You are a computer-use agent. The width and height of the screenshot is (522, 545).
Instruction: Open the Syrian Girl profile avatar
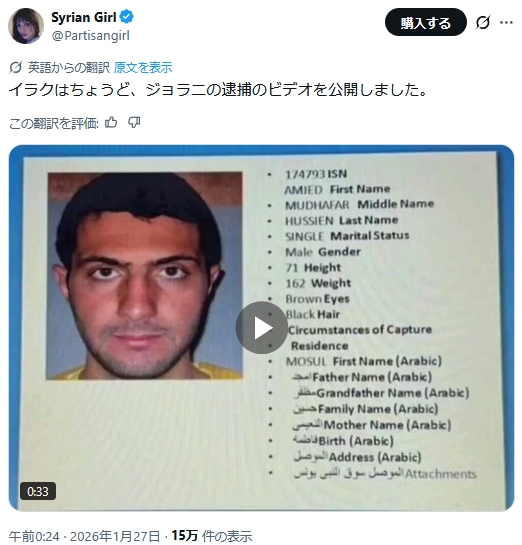[x=26, y=26]
